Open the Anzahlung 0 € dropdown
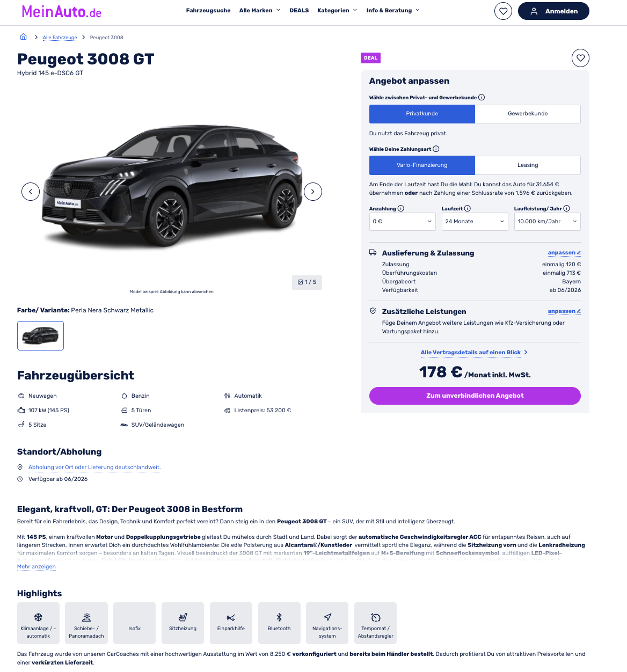This screenshot has height=672, width=627. [403, 222]
